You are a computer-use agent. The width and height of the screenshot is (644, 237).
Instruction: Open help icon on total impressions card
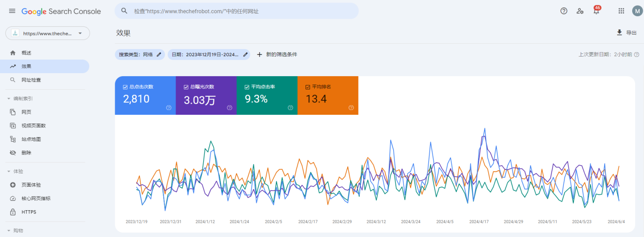pyautogui.click(x=229, y=108)
